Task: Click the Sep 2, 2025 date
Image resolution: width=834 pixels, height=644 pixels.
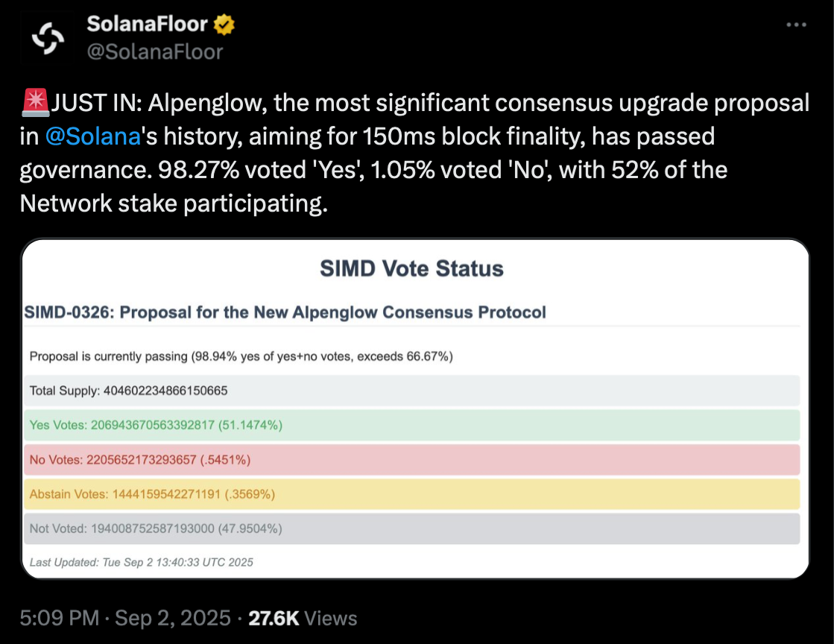Action: pos(173,618)
